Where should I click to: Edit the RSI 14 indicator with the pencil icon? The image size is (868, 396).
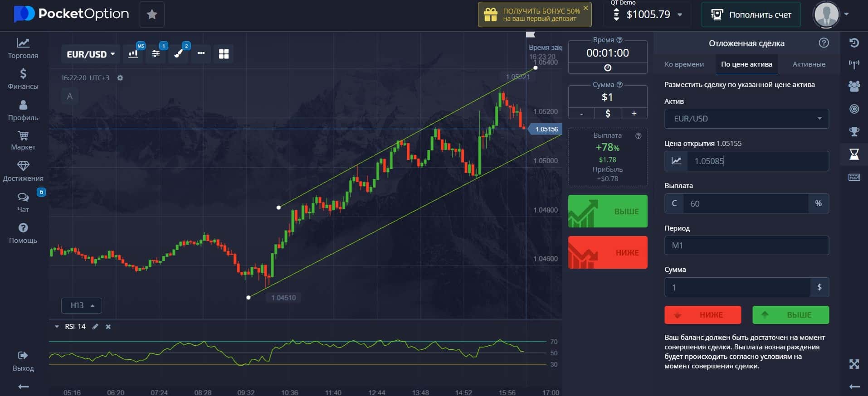95,326
